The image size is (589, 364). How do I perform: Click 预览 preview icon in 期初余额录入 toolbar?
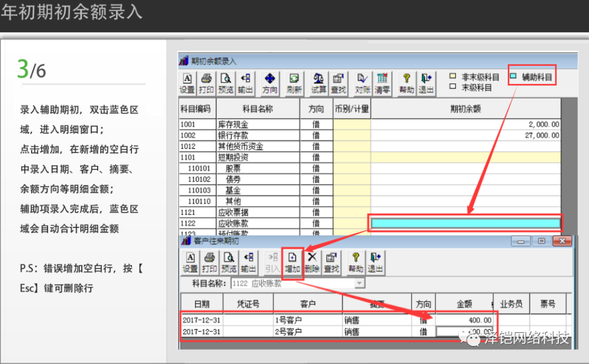pyautogui.click(x=225, y=83)
